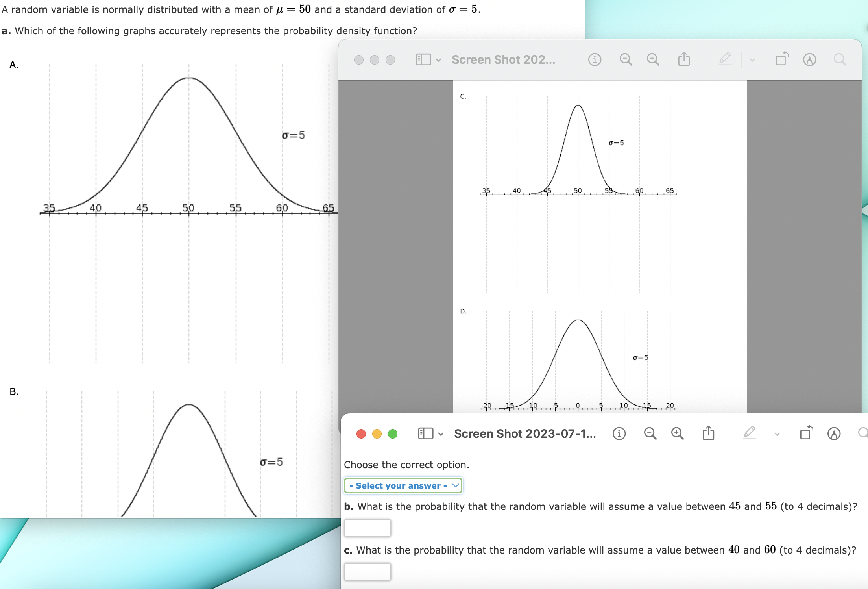Zoom in on Screen Shot 2023-07-1 window
868x589 pixels.
[677, 433]
